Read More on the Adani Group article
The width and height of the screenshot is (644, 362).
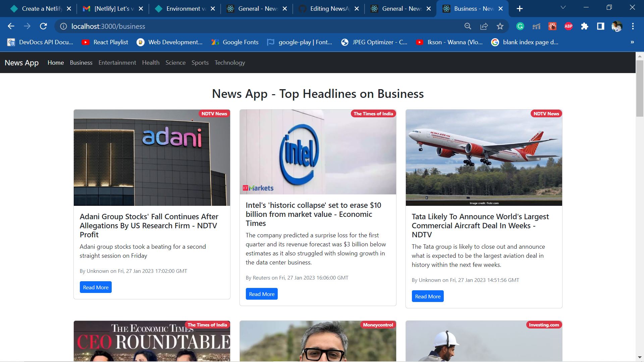tap(96, 287)
